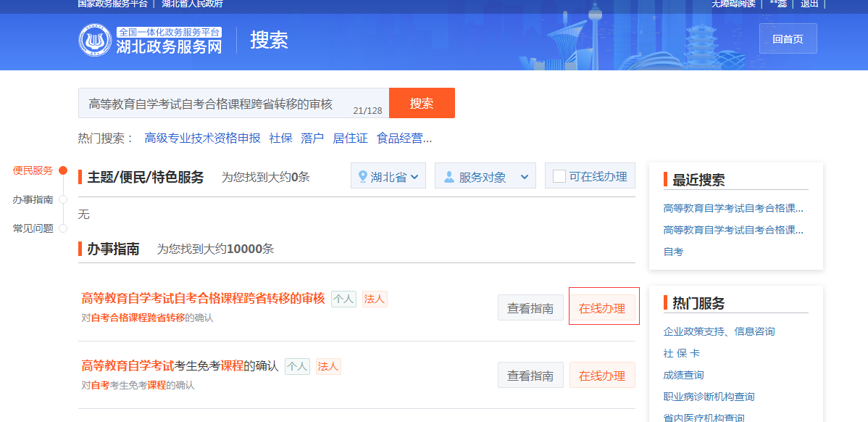
Task: Open 无障碍阅读 accessibility mode
Action: pos(733,4)
